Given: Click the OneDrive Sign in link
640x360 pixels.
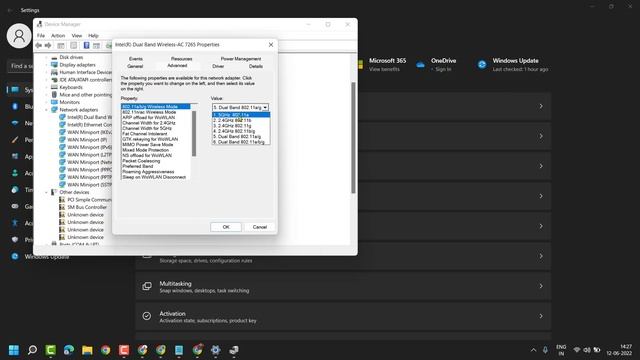Looking at the screenshot, I should [x=443, y=69].
